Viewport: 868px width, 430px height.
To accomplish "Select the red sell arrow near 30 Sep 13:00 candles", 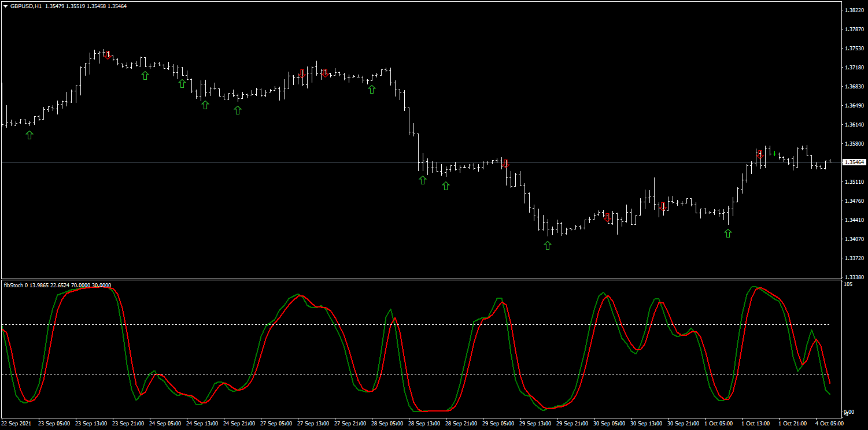I will pyautogui.click(x=663, y=206).
